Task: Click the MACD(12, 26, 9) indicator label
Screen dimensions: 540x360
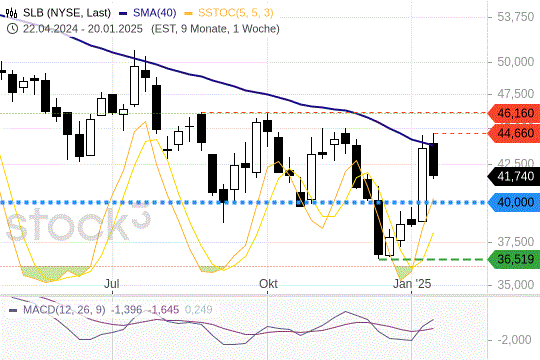Action: tap(64, 310)
